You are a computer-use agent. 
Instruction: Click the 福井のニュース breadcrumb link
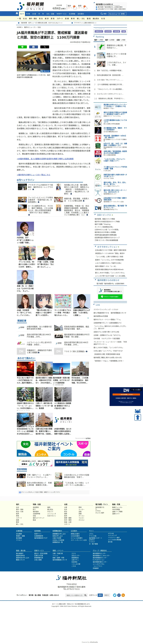[x=30, y=27]
